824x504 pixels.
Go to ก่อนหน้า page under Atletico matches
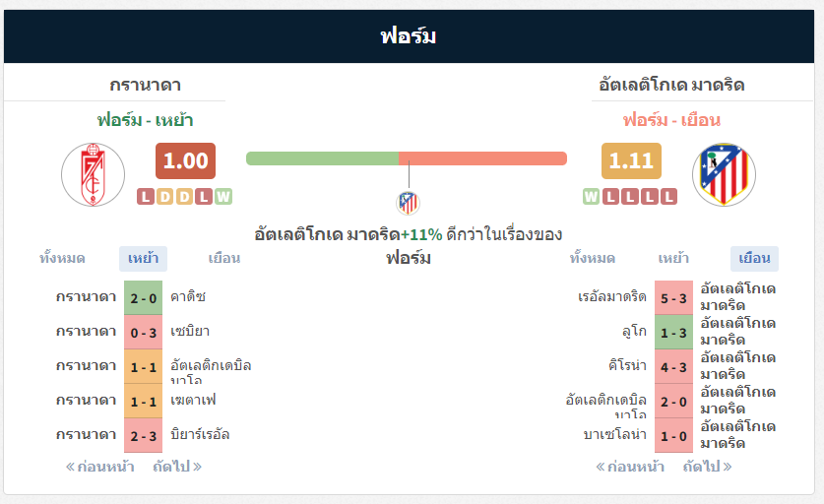click(630, 467)
